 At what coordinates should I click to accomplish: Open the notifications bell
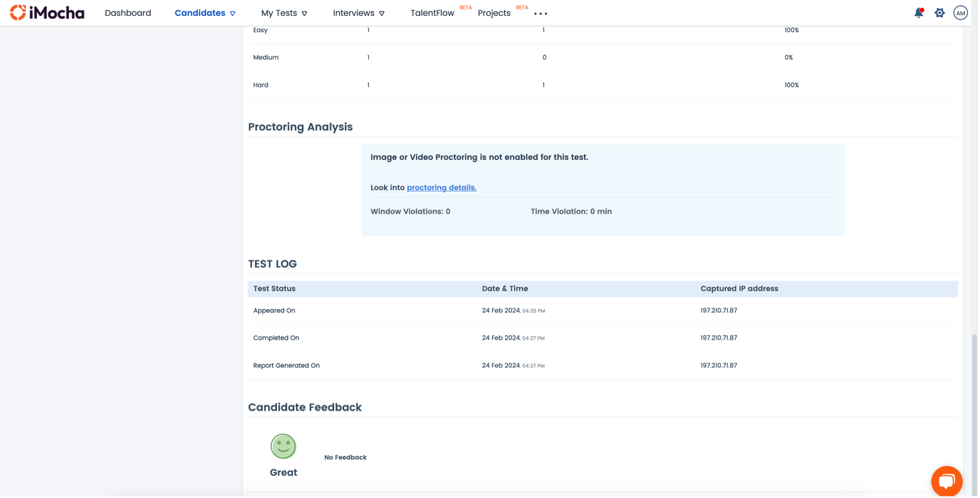(919, 13)
